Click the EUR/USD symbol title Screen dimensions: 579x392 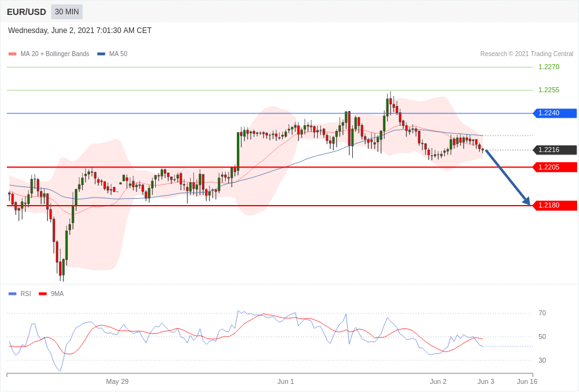click(26, 12)
